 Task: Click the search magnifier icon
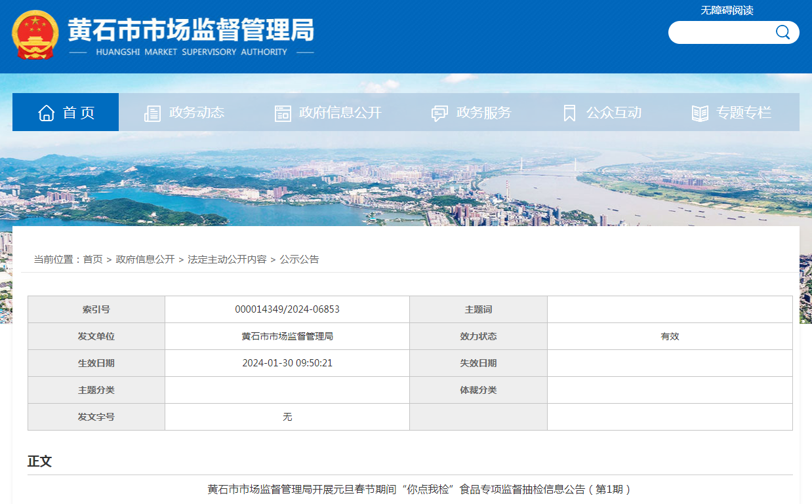click(x=782, y=32)
